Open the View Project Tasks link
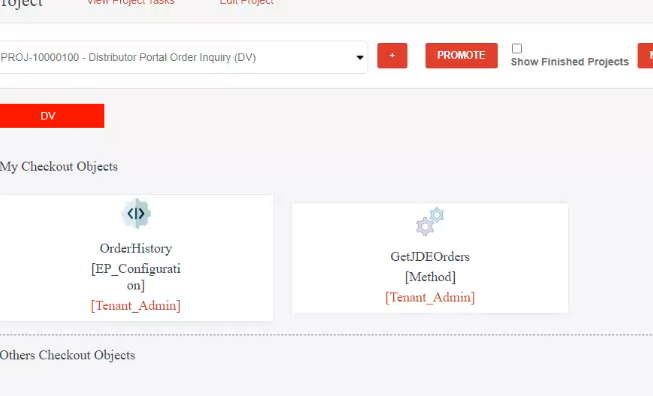Screen dimensions: 653x396 (x=131, y=2)
